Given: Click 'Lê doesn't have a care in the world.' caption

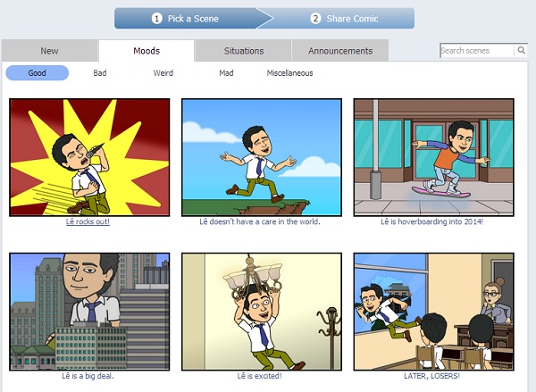Looking at the screenshot, I should coord(260,221).
